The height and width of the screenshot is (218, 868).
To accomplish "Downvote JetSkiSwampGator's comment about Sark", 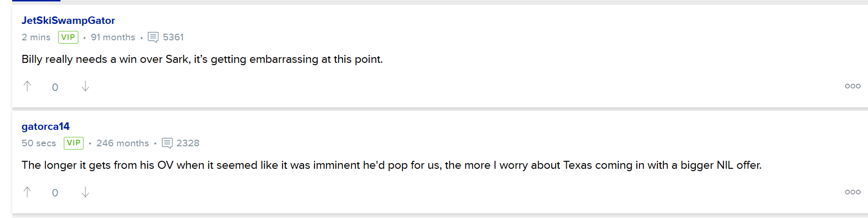I will [85, 86].
